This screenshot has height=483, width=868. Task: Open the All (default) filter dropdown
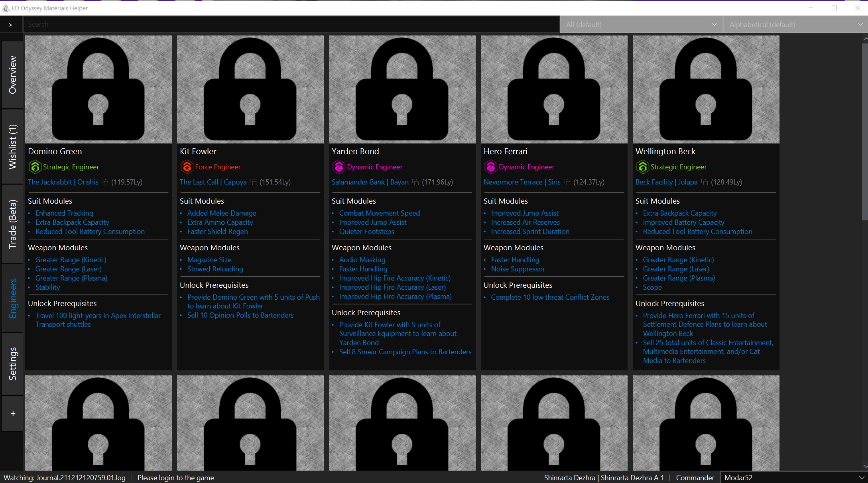point(640,24)
